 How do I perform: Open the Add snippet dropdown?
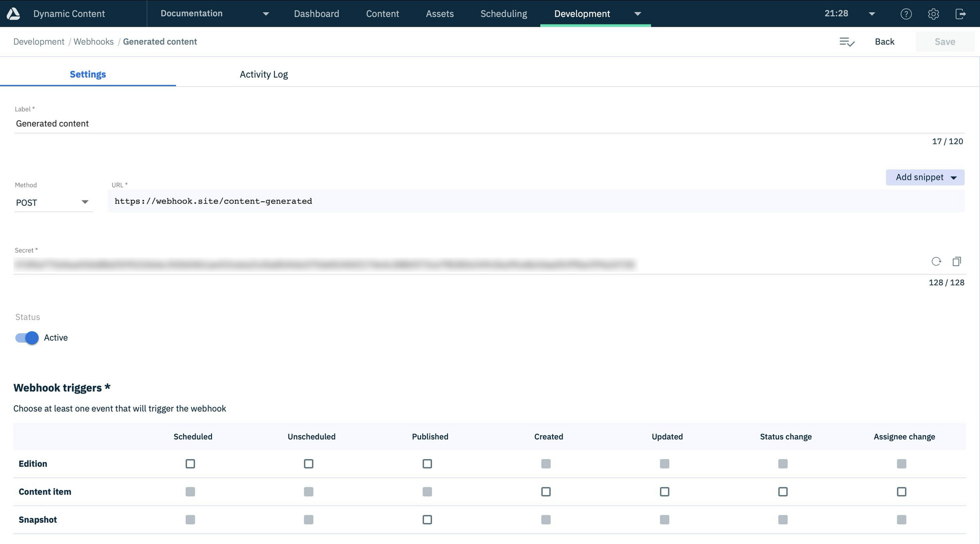coord(925,178)
